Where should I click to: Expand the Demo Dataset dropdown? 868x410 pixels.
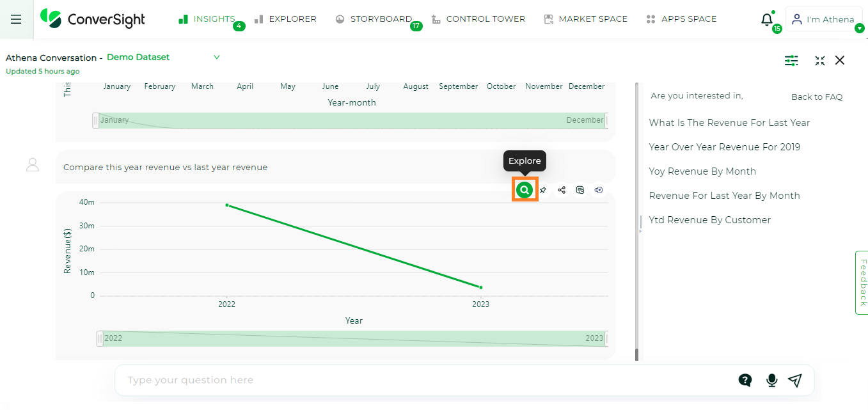216,57
